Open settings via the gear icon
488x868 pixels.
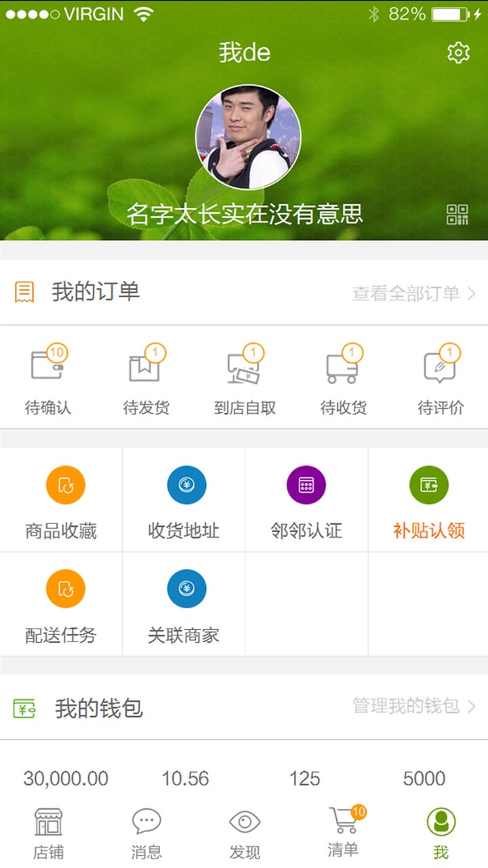click(459, 52)
